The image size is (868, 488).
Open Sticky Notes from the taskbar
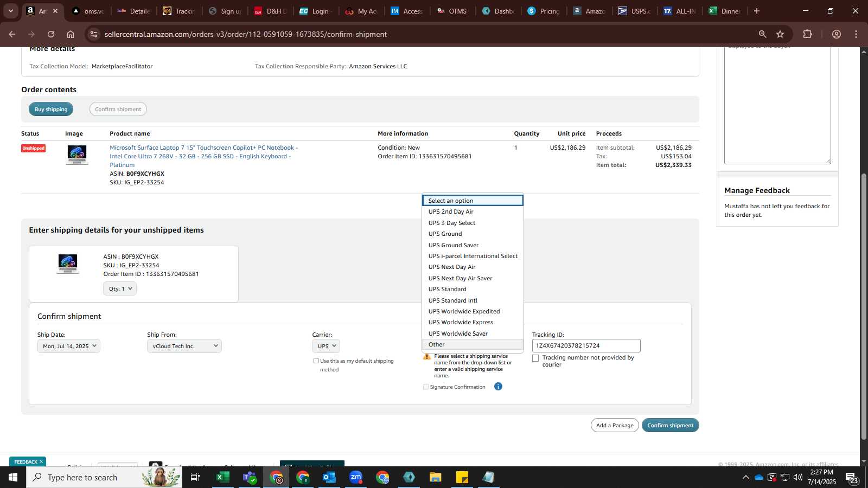[x=462, y=477]
